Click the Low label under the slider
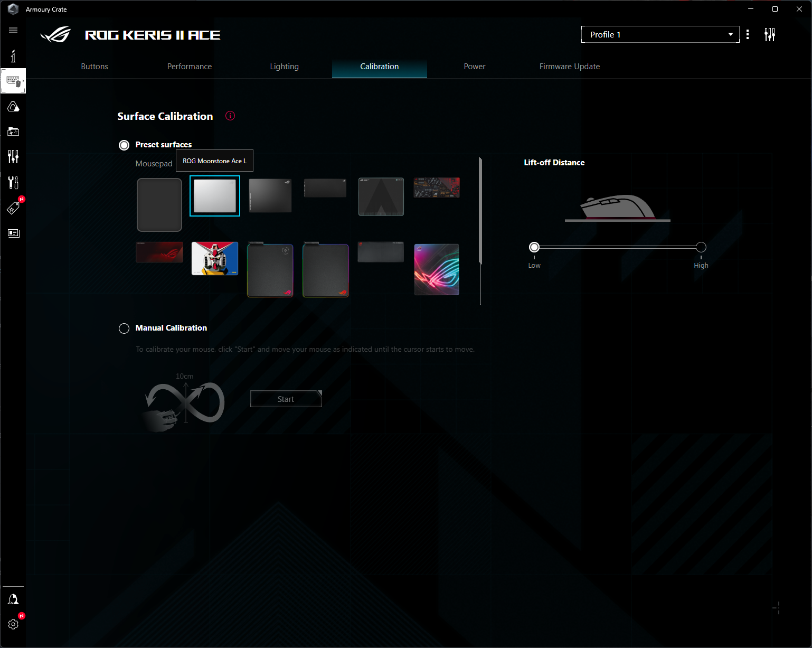This screenshot has width=812, height=648. (x=534, y=266)
